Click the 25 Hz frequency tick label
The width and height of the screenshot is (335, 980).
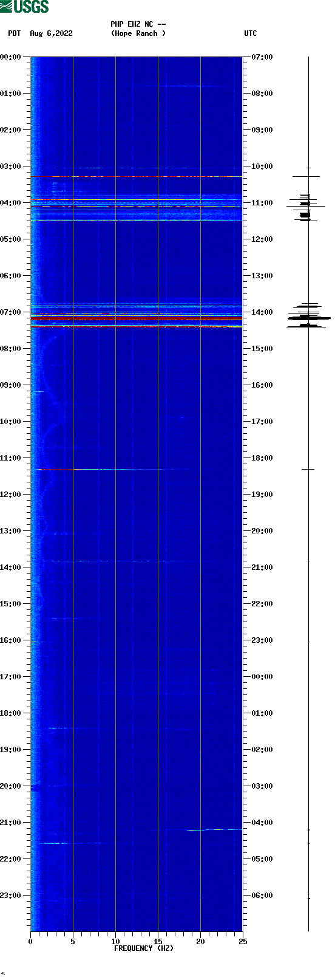tap(243, 942)
